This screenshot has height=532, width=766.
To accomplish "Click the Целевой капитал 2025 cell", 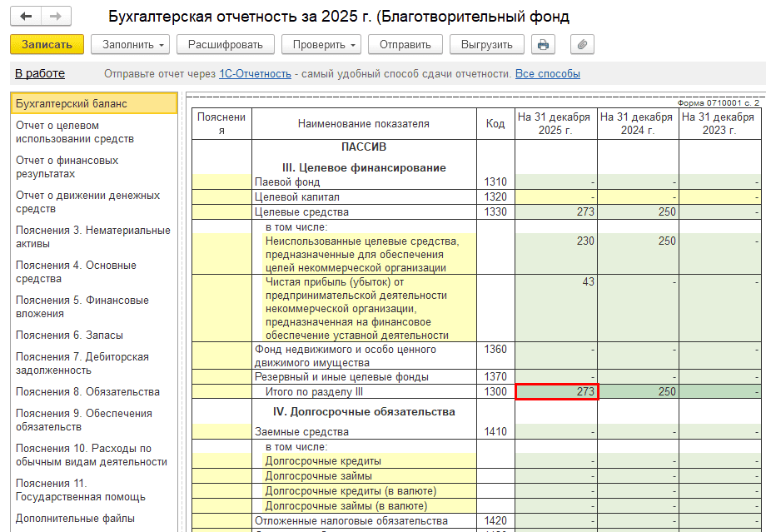I will click(556, 197).
